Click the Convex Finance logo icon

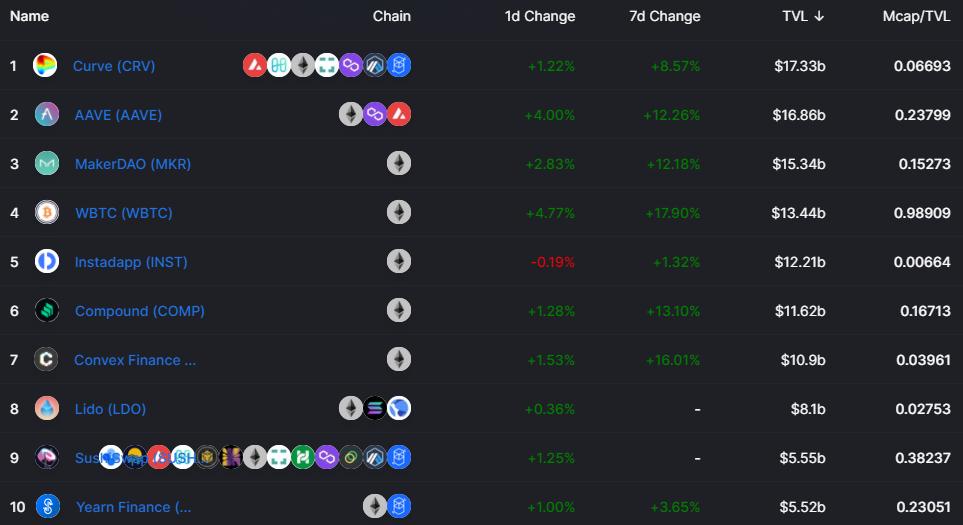46,359
